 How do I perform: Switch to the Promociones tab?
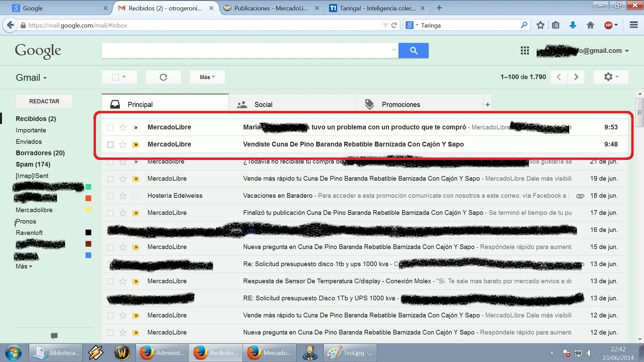tap(400, 105)
